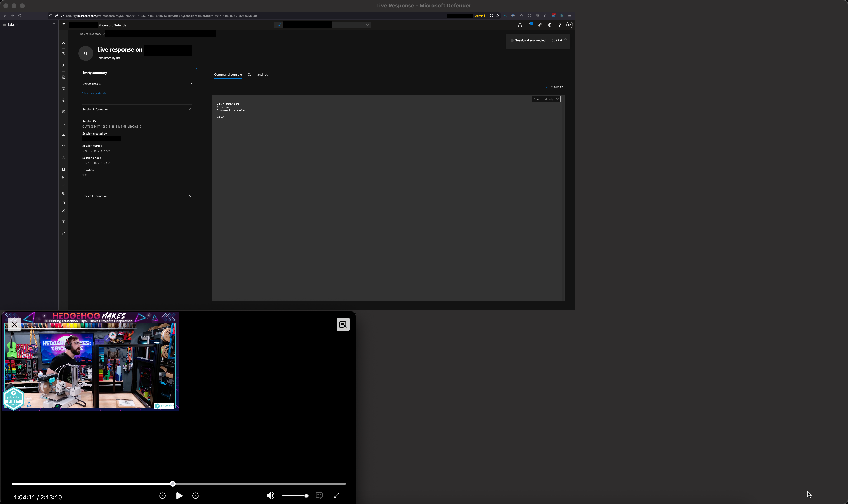The image size is (848, 504).
Task: Open the View device details link
Action: [94, 93]
